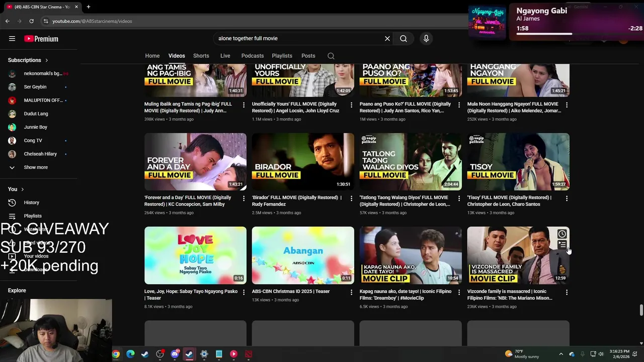The image size is (644, 362).
Task: Open options for 'Kapag nauna ako' clip
Action: click(459, 292)
